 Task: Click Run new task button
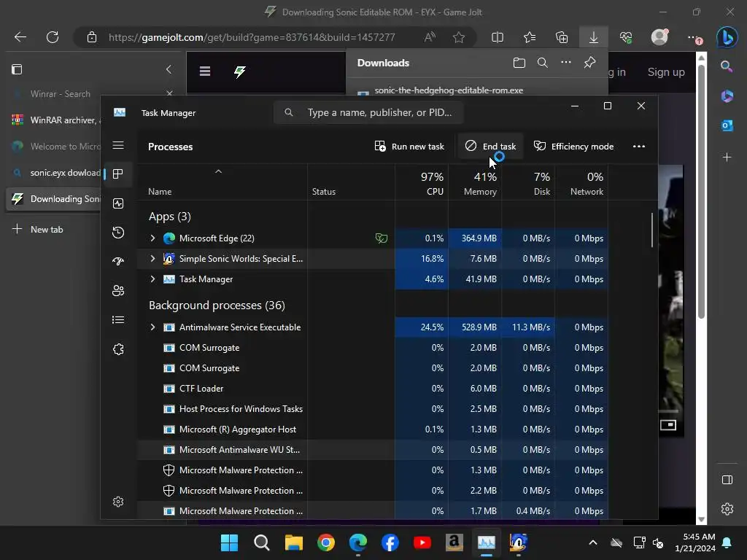point(409,146)
